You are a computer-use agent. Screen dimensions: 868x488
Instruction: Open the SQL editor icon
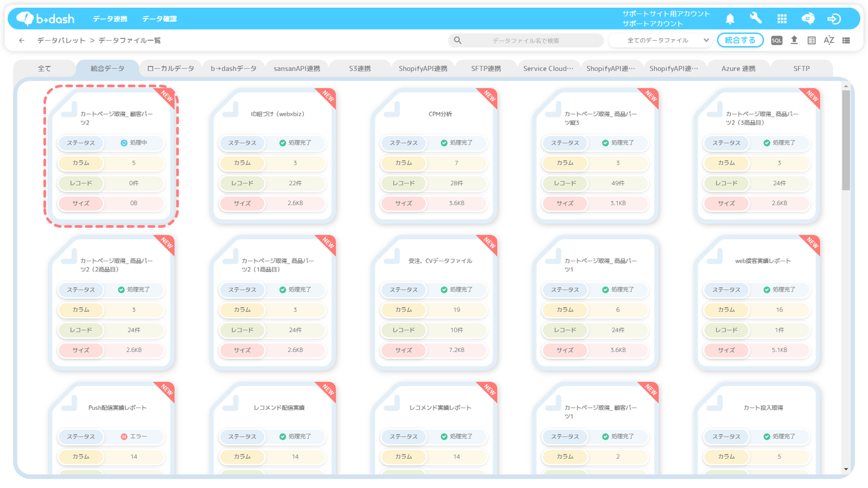[x=776, y=40]
